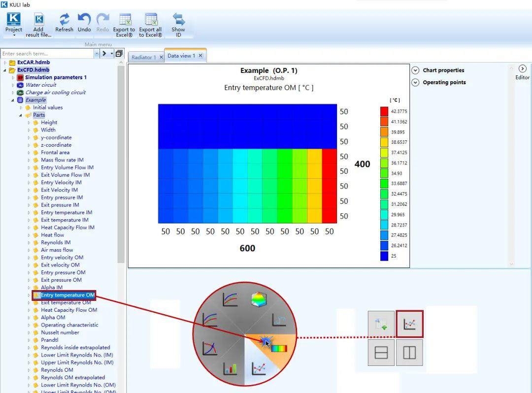Select Exit temperature IM in tree

click(65, 220)
